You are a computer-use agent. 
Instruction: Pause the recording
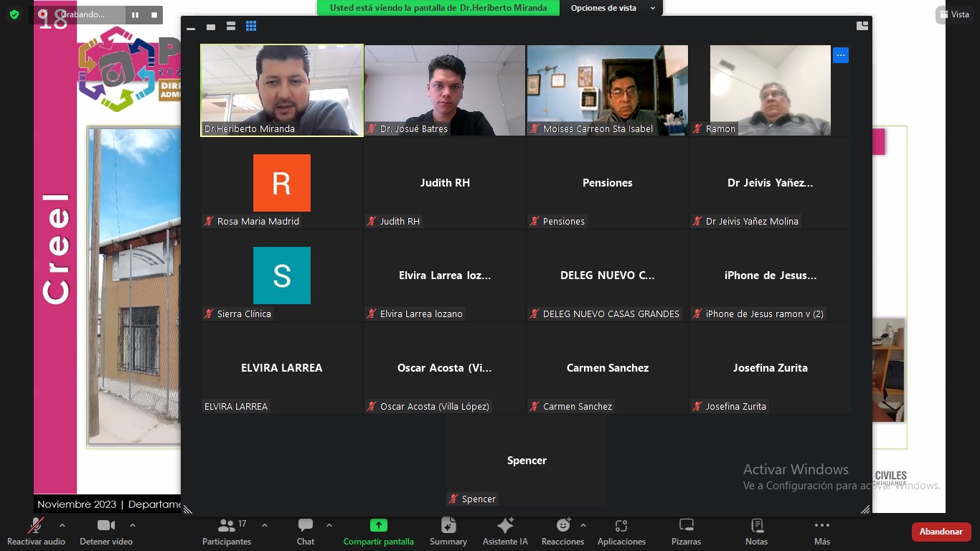[x=135, y=14]
